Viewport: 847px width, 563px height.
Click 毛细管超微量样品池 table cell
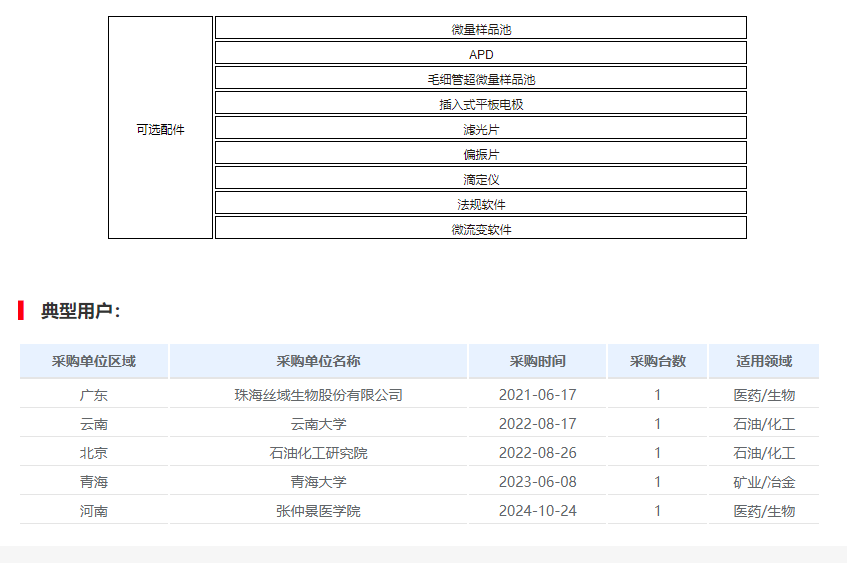(x=481, y=78)
